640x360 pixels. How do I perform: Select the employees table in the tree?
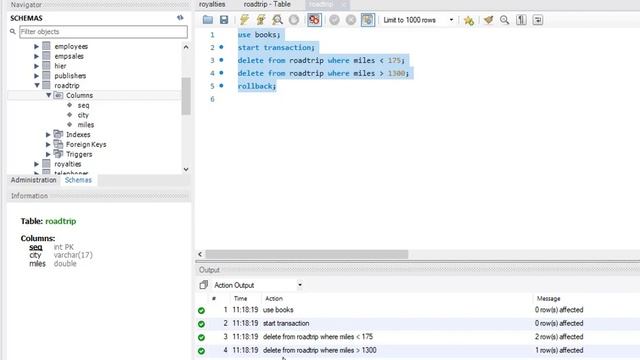[x=71, y=47]
